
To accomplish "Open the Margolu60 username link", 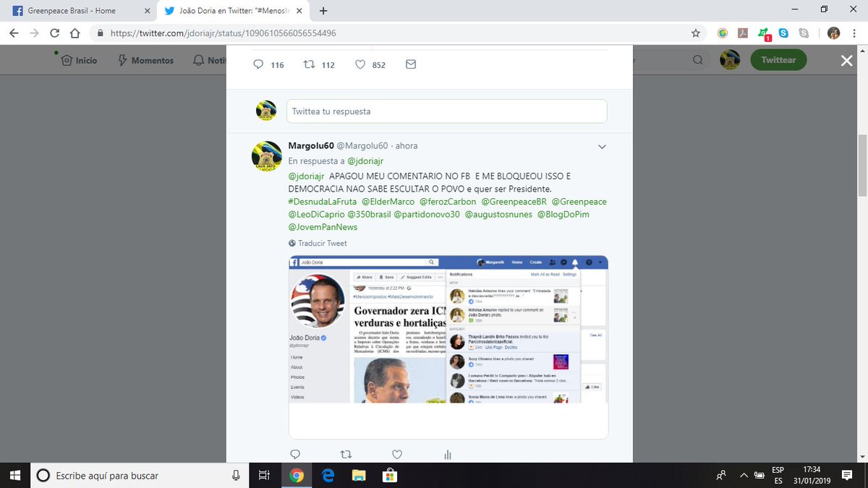I will (312, 145).
